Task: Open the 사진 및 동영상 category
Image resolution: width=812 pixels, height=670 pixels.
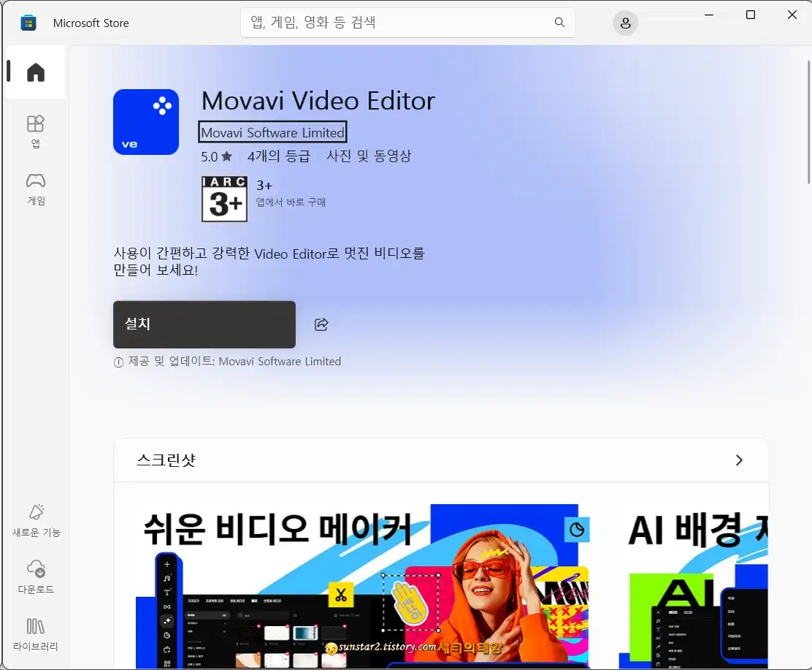Action: click(x=369, y=156)
